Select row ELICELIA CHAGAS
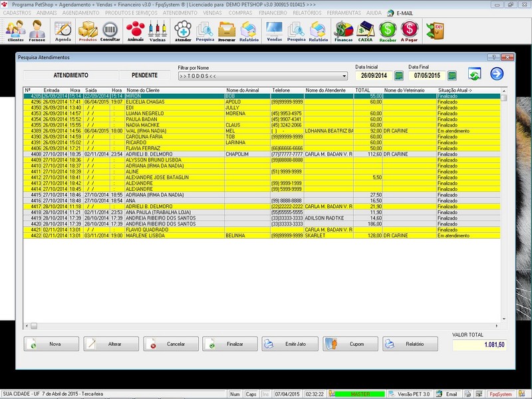 click(261, 102)
